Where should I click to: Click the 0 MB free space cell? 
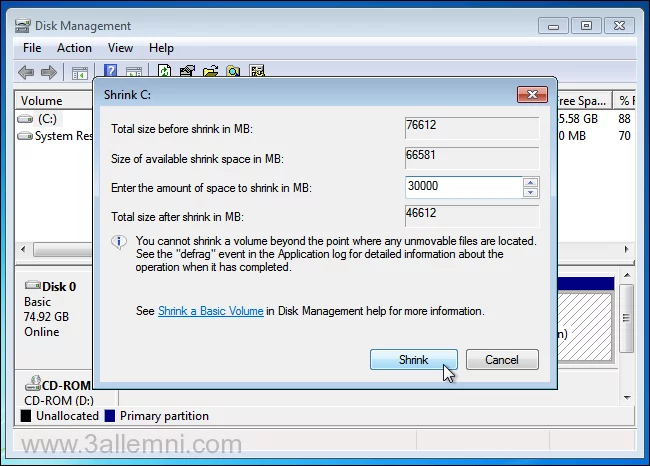[x=572, y=136]
